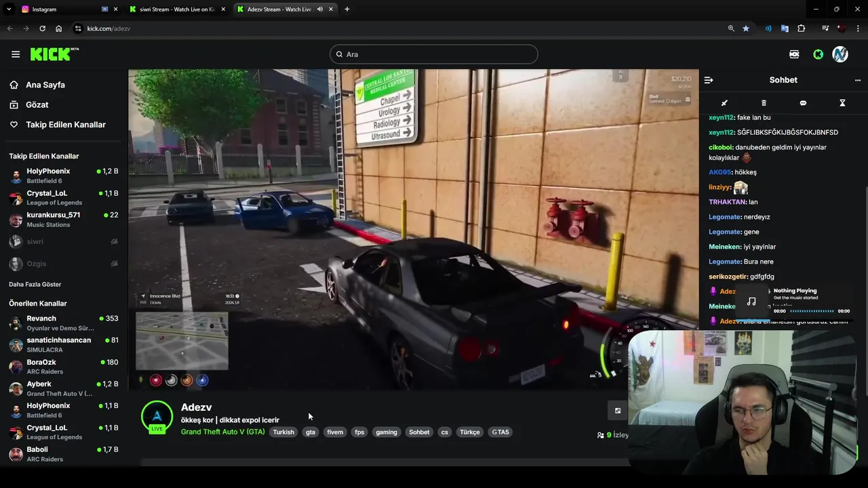Image resolution: width=868 pixels, height=488 pixels.
Task: Click the music player progress slider
Action: click(x=812, y=311)
